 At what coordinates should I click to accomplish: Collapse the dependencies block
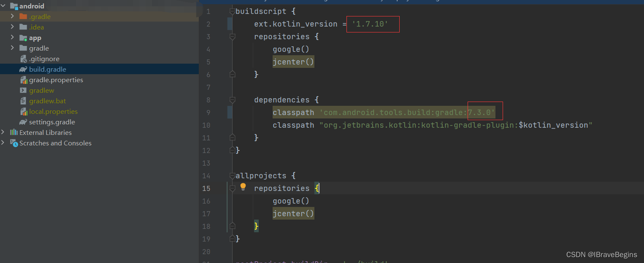click(232, 100)
